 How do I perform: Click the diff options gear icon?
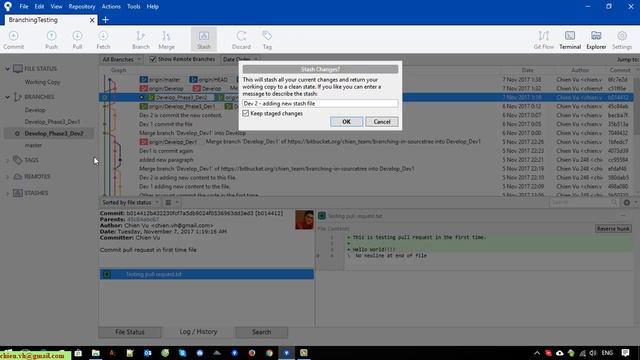click(x=627, y=202)
